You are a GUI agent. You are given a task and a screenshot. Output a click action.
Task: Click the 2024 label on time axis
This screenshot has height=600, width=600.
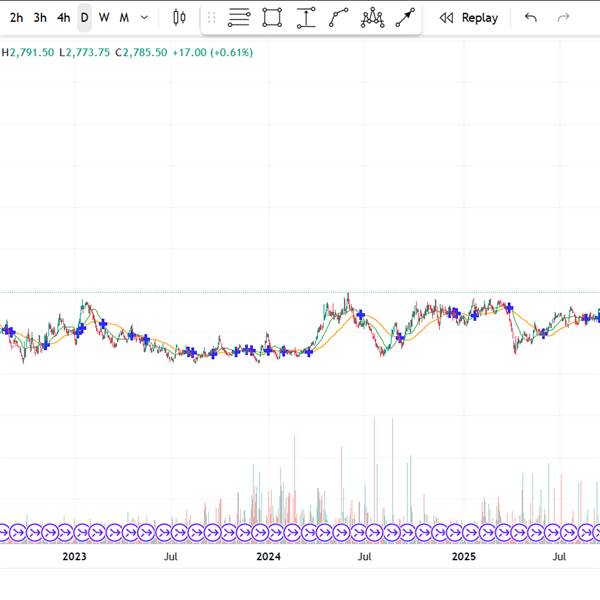point(268,556)
